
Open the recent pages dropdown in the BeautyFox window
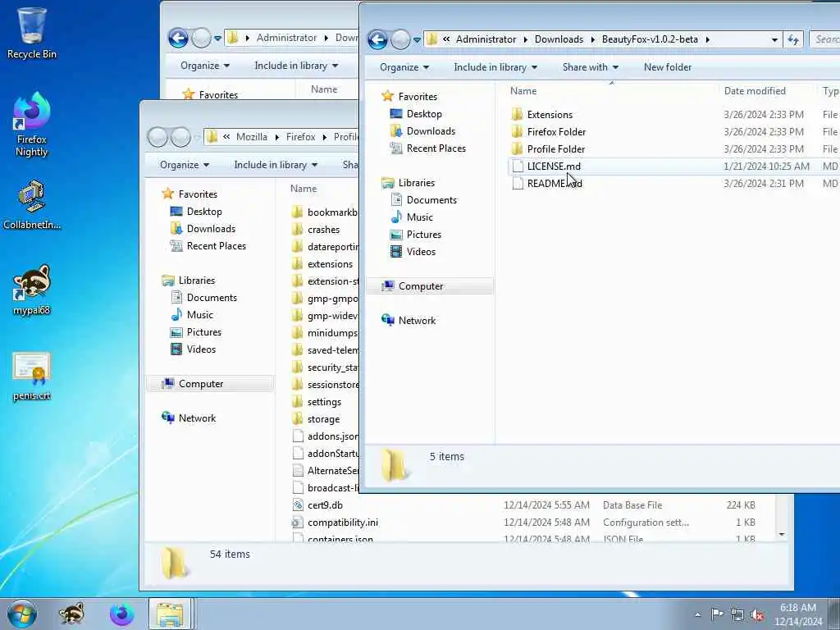tap(417, 40)
